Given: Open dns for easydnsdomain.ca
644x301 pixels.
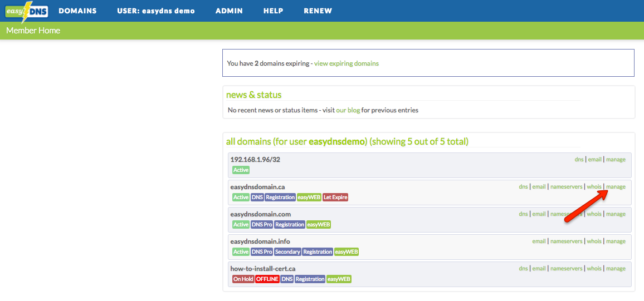Looking at the screenshot, I should [523, 186].
